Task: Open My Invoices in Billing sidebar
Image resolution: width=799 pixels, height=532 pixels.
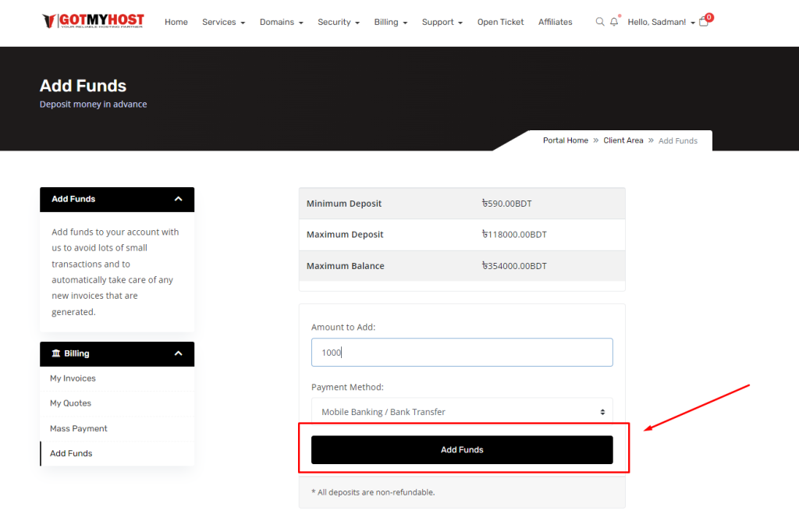Action: [x=73, y=378]
